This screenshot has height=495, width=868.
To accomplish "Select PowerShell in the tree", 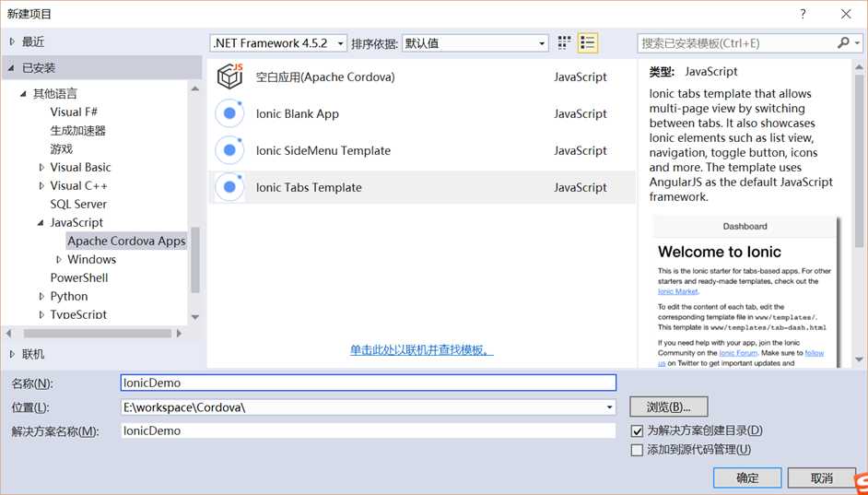I will coord(79,278).
